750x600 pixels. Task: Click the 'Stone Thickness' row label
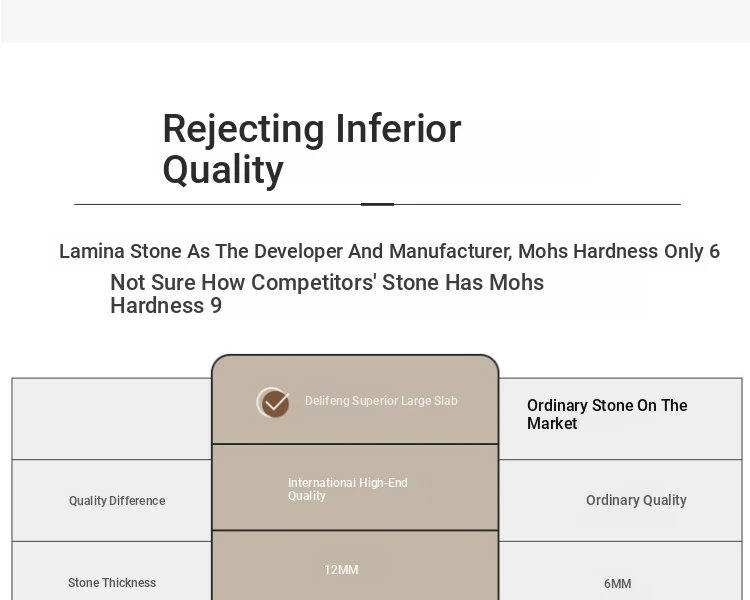[112, 583]
